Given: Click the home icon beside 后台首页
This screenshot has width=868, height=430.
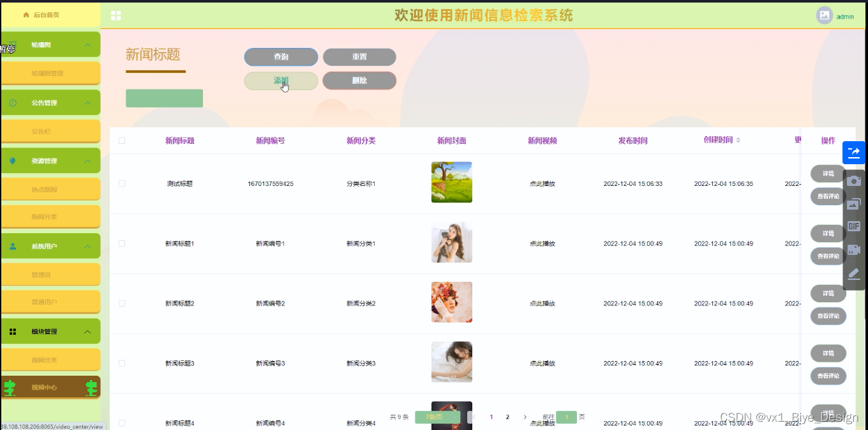Looking at the screenshot, I should [26, 15].
